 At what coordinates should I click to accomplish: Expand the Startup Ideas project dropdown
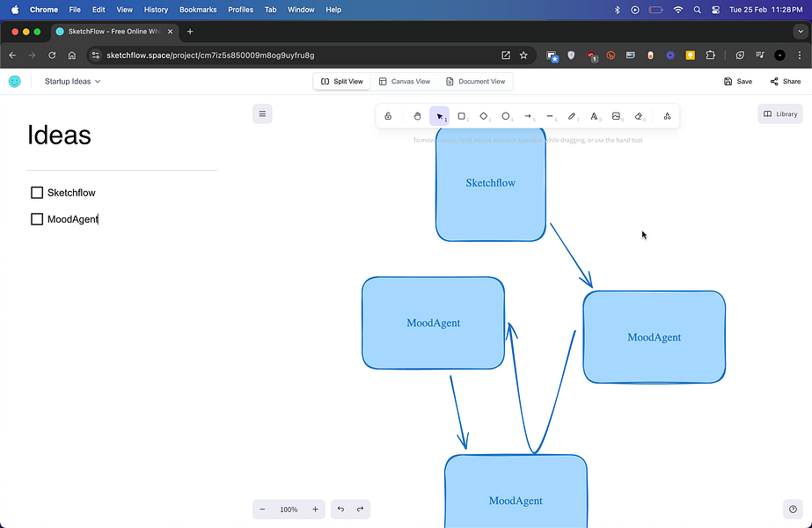click(73, 82)
